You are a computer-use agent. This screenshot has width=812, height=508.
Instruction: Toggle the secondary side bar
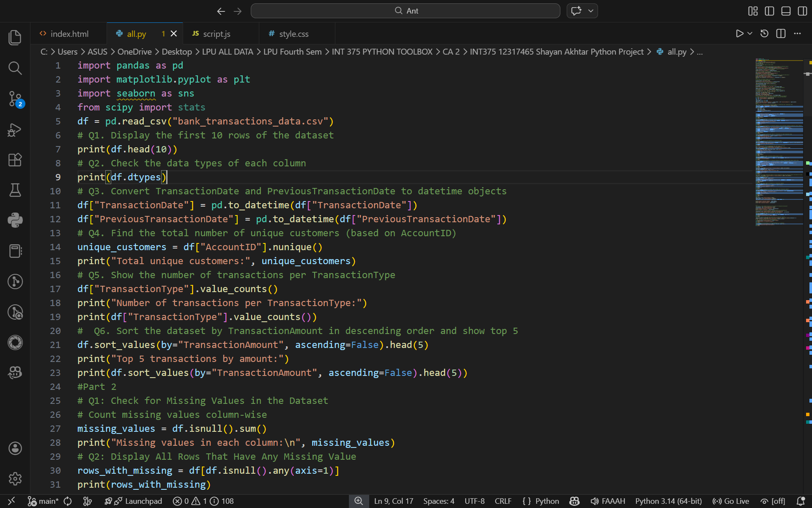[802, 11]
